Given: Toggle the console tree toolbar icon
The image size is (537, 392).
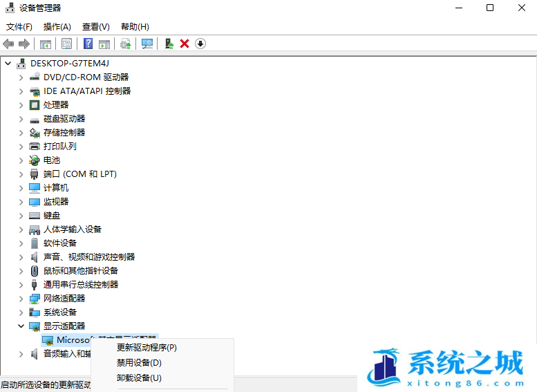Looking at the screenshot, I should pyautogui.click(x=45, y=44).
